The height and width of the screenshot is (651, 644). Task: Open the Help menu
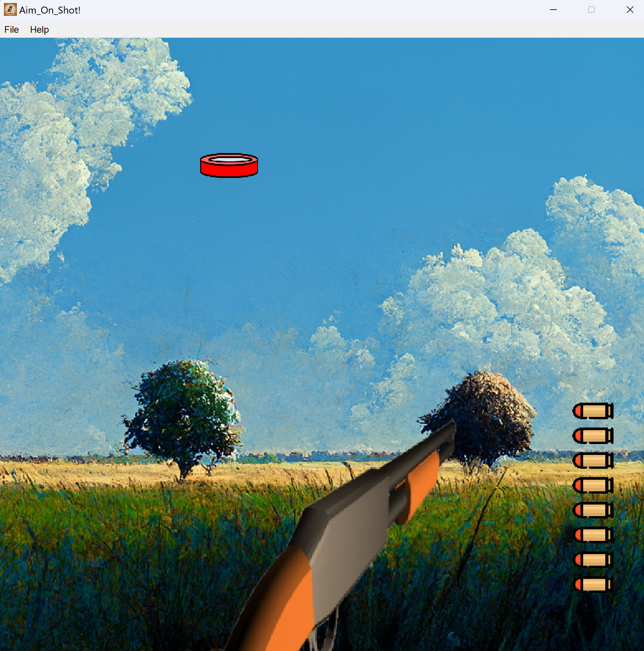point(39,30)
